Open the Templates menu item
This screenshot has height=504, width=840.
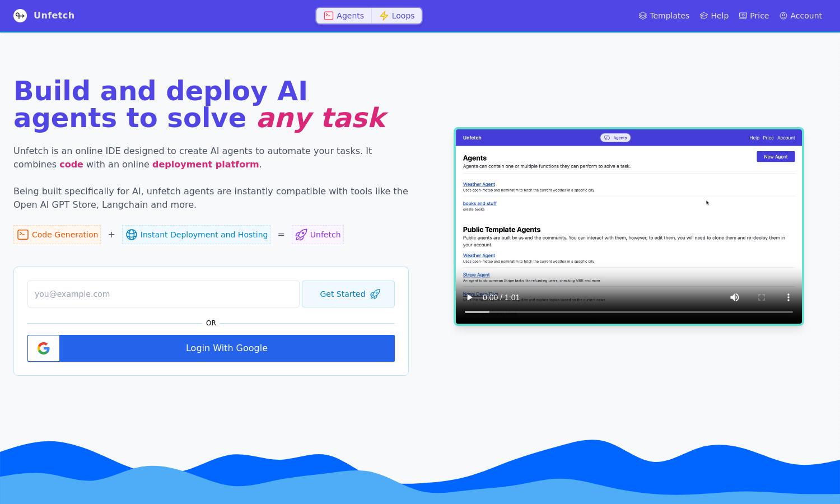(x=664, y=16)
